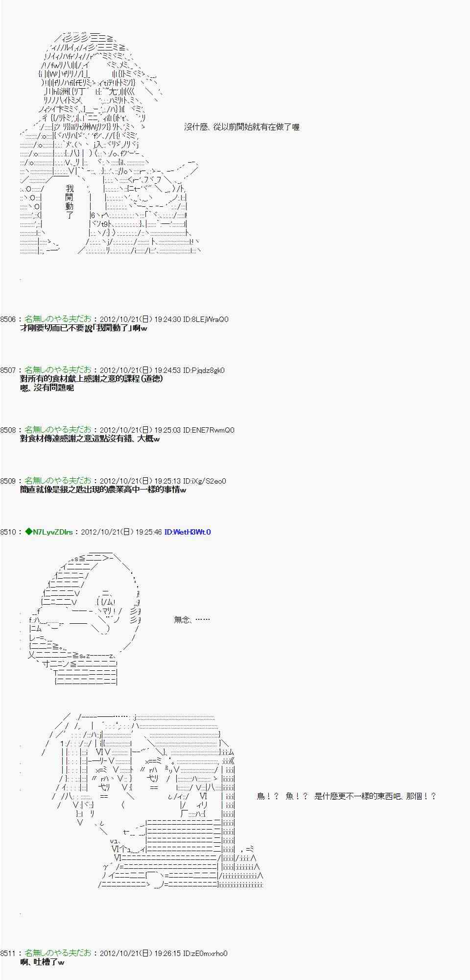Screen dimensions: 470x980
Task: Click the blue ID:WetH3Wt0 link
Action: [188, 532]
